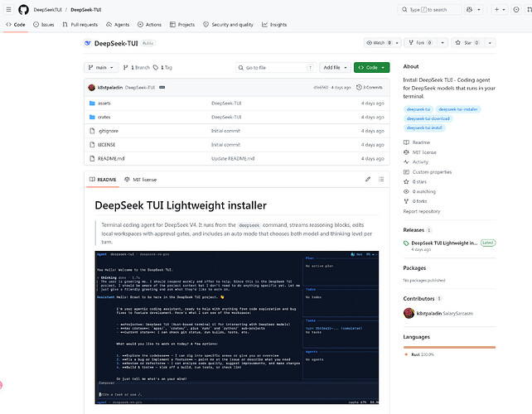
Task: Click the eye icon next to 0 watching
Action: point(406,191)
